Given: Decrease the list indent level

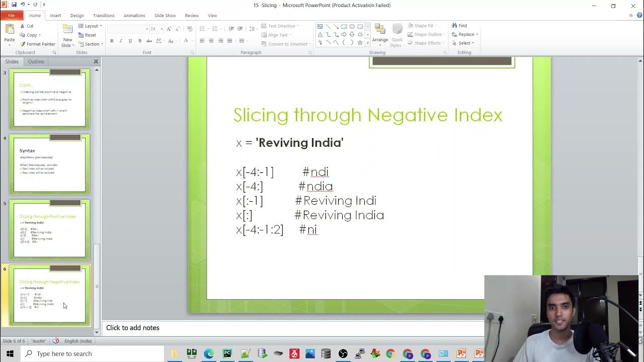Looking at the screenshot, I should (x=231, y=29).
